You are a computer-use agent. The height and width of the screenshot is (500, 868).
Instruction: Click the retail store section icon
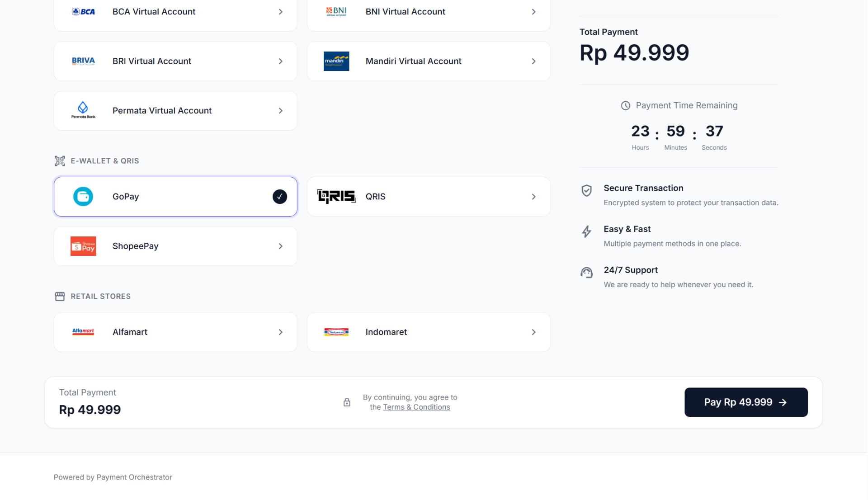pyautogui.click(x=60, y=297)
